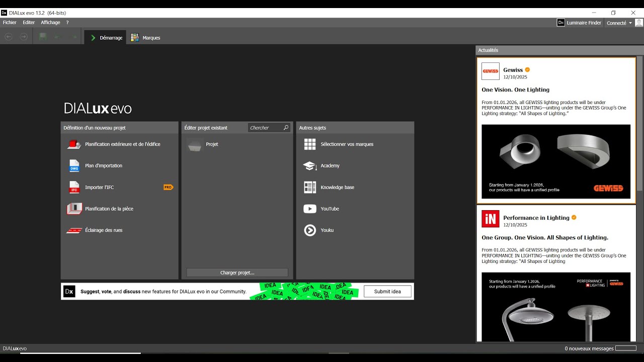
Task: Select Importer l'IFC
Action: coord(99,187)
